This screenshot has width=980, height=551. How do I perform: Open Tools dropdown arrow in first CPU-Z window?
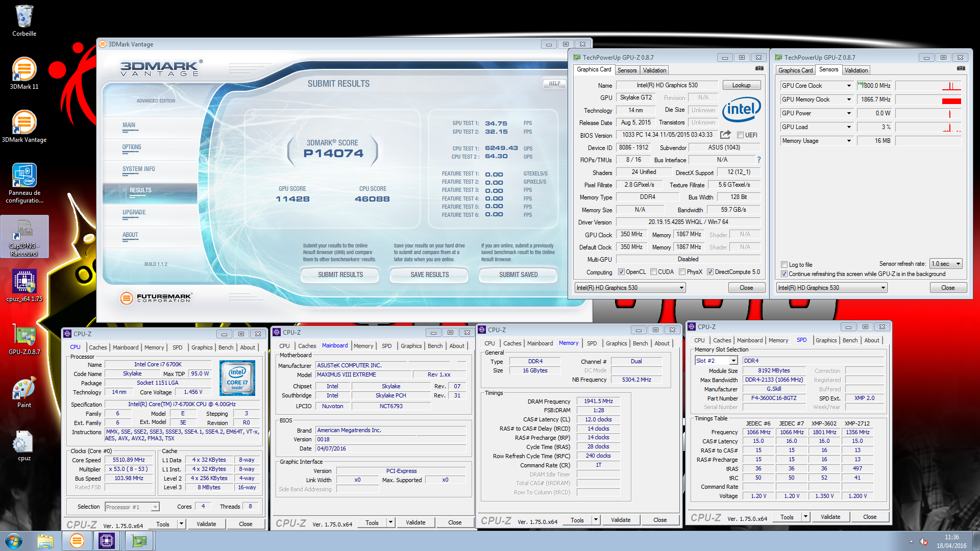(x=181, y=524)
